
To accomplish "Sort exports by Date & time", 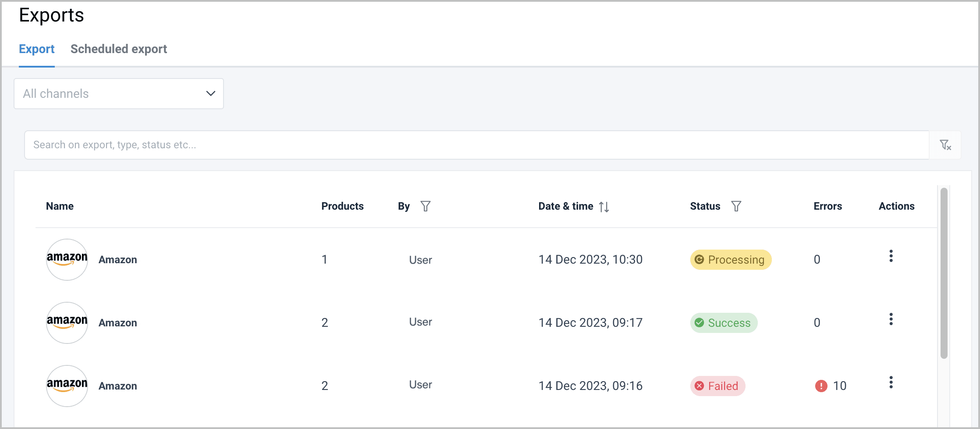I will pos(604,207).
